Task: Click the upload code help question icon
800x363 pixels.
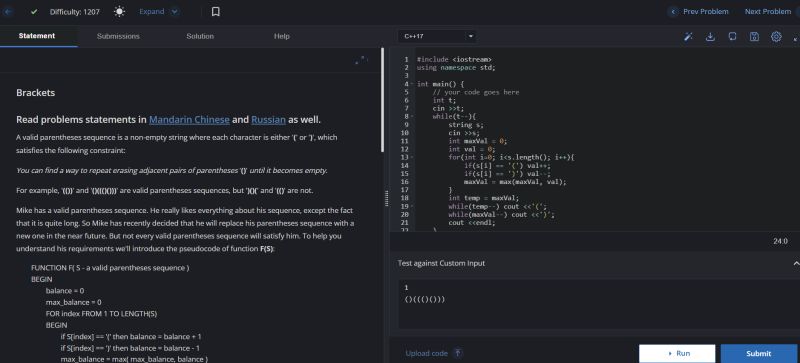Action: [x=458, y=353]
